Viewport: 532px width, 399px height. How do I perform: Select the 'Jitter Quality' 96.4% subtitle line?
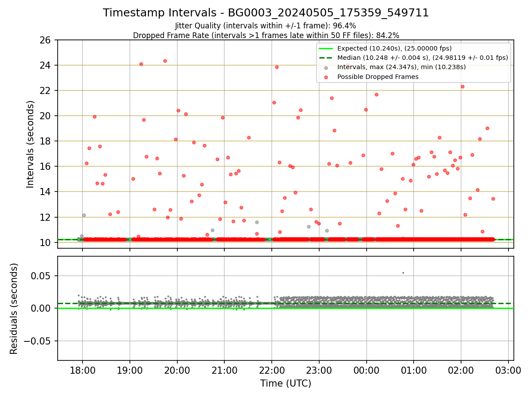click(266, 26)
